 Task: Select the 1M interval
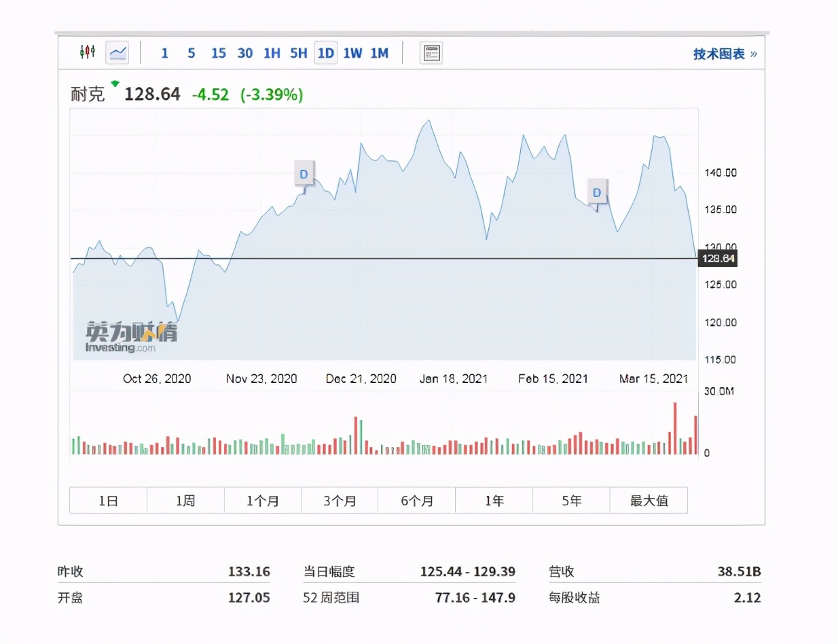[379, 53]
